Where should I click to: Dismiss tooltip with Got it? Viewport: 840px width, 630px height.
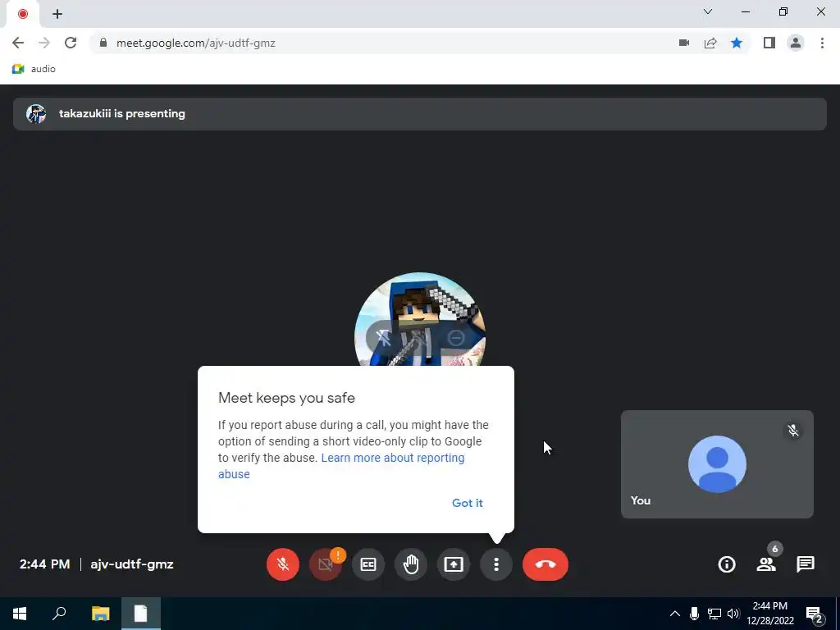pos(467,503)
